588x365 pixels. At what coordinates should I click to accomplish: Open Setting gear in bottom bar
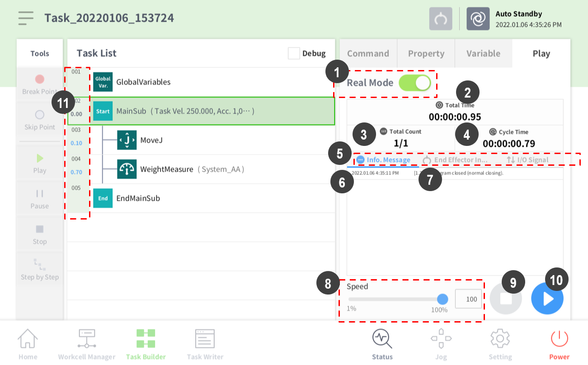coord(500,344)
